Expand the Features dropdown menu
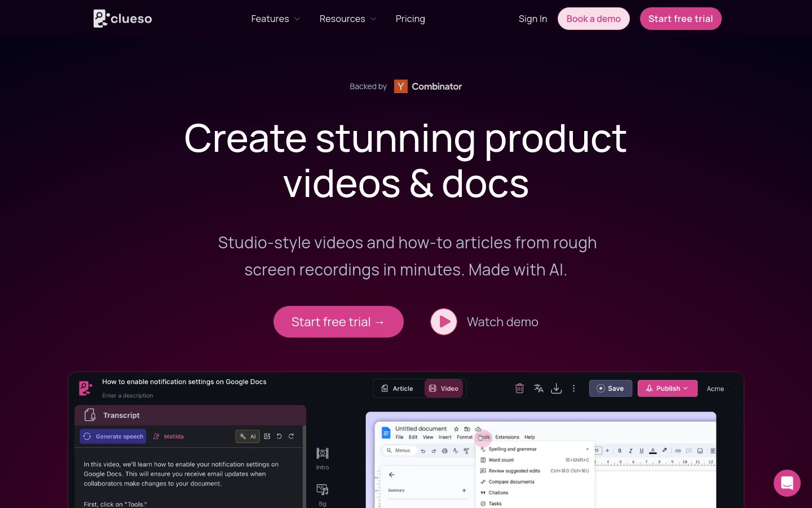The height and width of the screenshot is (508, 812). click(275, 19)
